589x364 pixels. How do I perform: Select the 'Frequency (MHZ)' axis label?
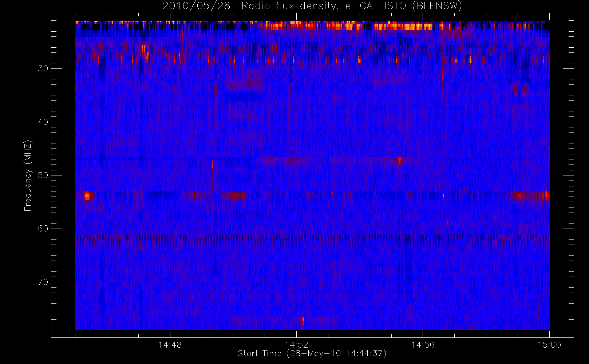28,175
